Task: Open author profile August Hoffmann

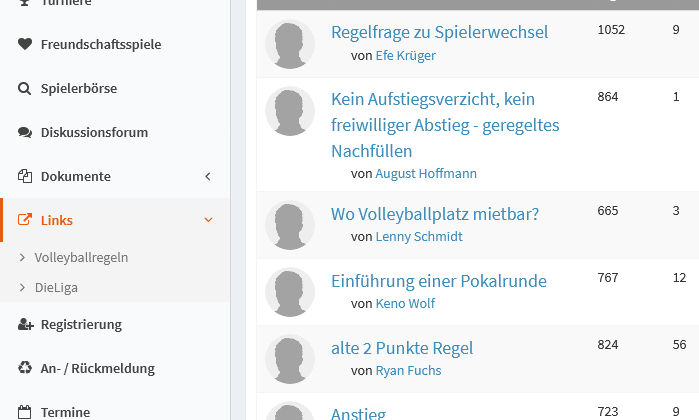Action: (x=426, y=173)
